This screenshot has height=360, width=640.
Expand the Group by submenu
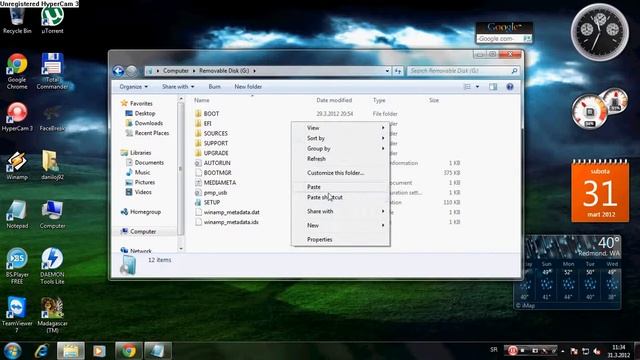coord(340,148)
